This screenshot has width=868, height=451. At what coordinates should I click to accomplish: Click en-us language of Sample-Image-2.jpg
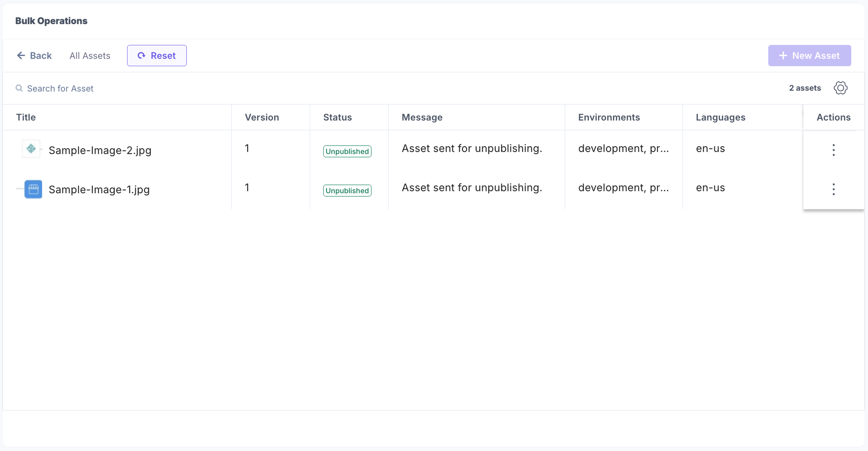pos(710,148)
